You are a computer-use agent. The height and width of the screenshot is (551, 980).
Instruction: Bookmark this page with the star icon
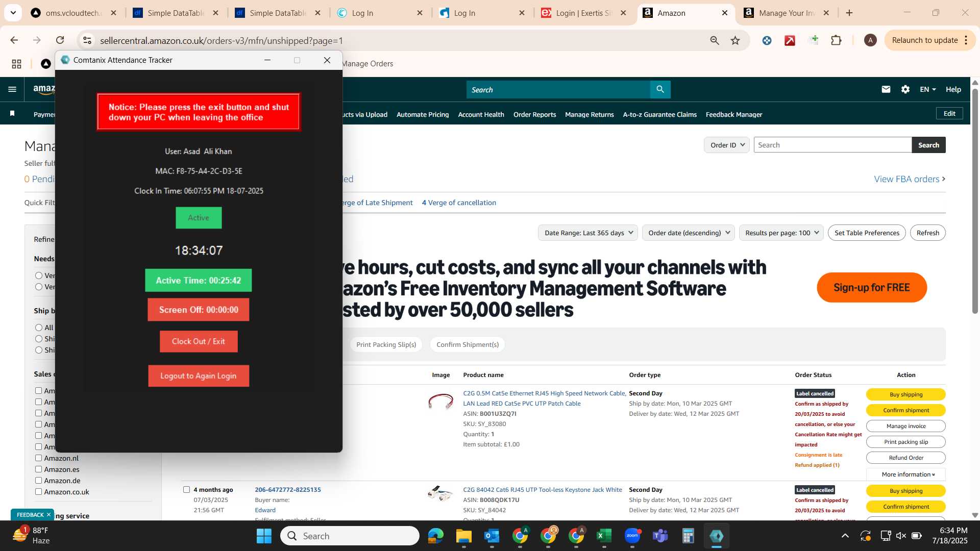click(735, 40)
